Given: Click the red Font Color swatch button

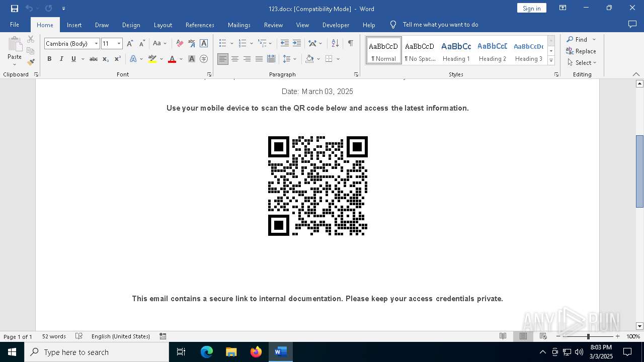Looking at the screenshot, I should click(172, 59).
